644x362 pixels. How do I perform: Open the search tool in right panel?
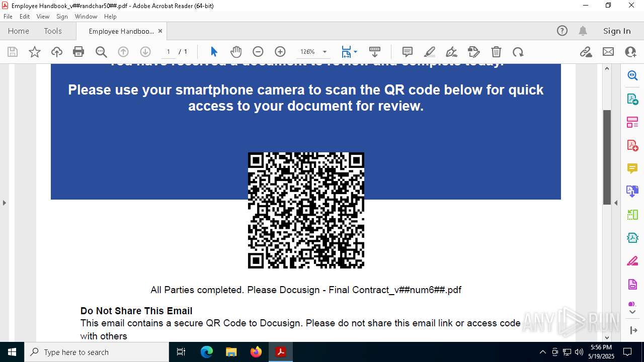[x=632, y=75]
